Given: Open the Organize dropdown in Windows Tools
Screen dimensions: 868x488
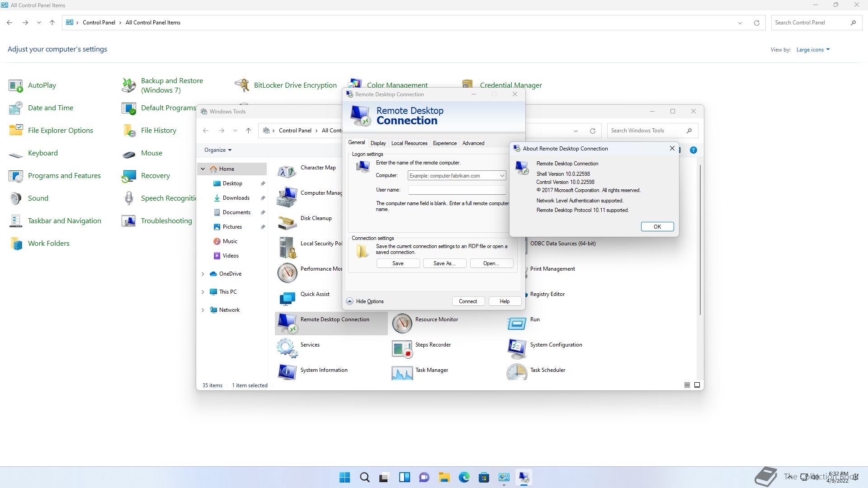Looking at the screenshot, I should pyautogui.click(x=217, y=150).
